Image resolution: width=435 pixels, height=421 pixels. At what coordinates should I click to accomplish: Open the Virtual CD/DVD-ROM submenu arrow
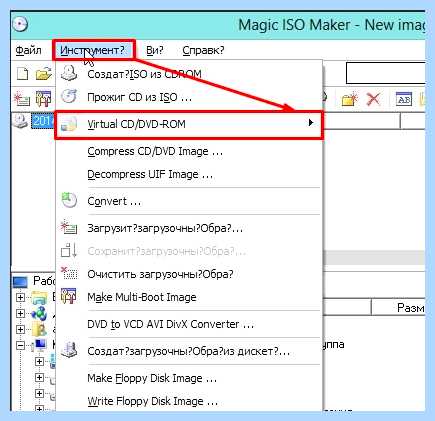pos(311,123)
